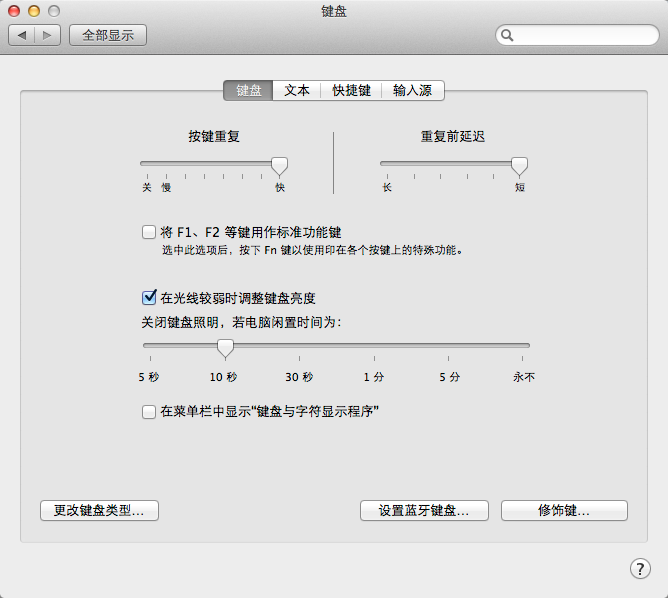Open the 快捷键 tab

pyautogui.click(x=351, y=90)
